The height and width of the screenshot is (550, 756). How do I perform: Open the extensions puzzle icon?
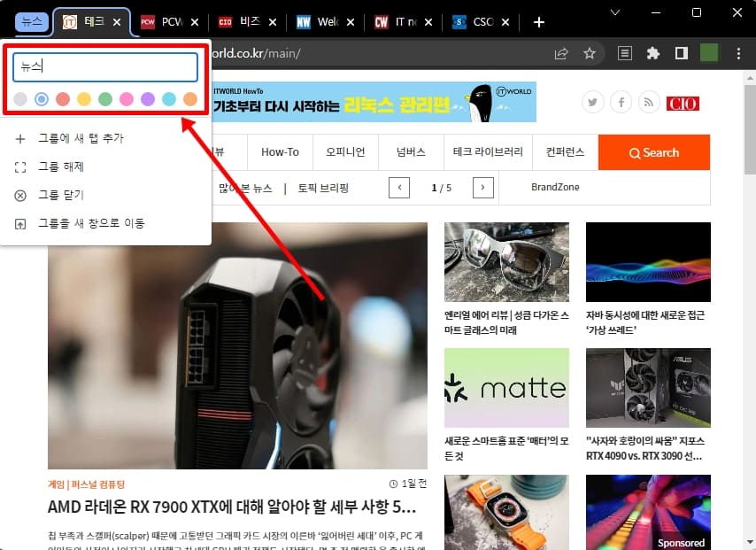click(x=652, y=53)
